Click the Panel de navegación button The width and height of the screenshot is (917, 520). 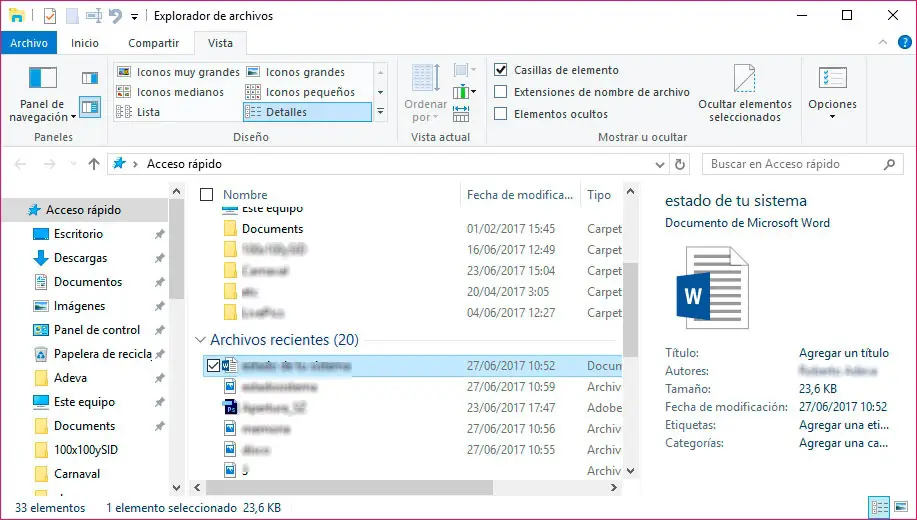(x=43, y=94)
